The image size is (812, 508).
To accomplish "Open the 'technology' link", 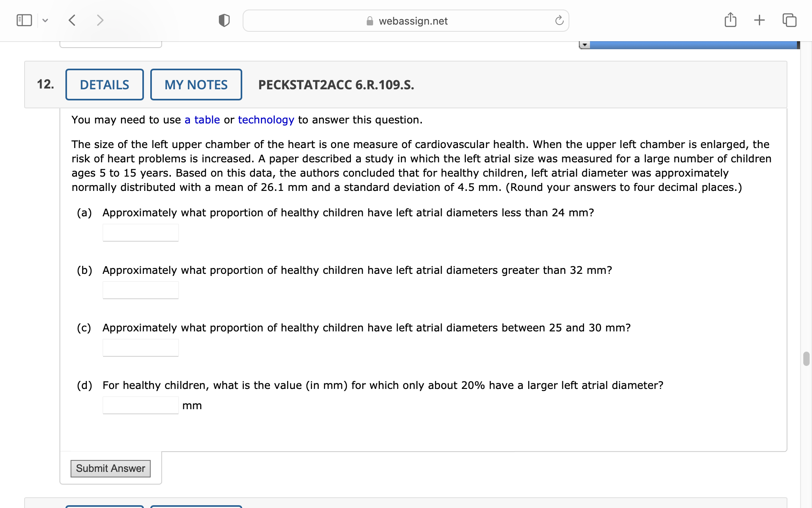I will 266,119.
